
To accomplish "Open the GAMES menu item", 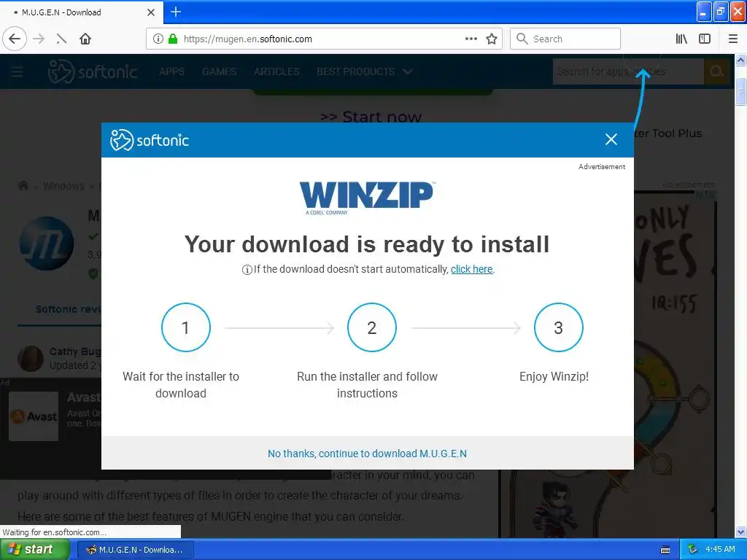I will (x=219, y=71).
